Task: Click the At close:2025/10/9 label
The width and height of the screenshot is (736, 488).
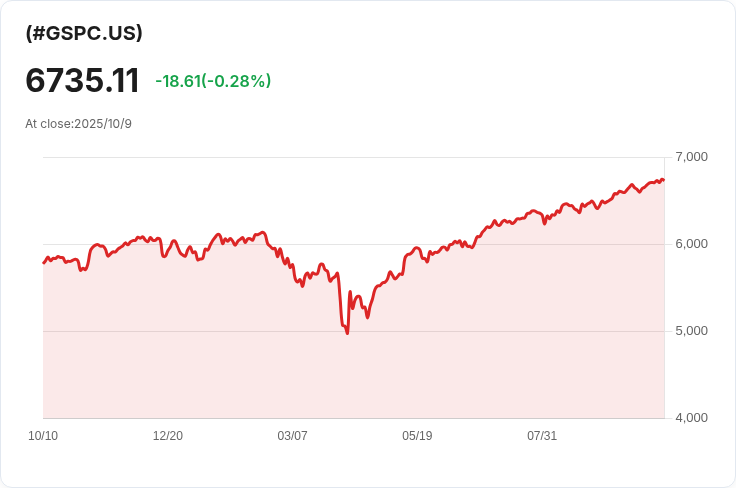Action: click(x=78, y=124)
